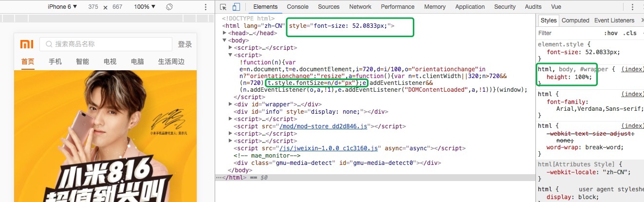Image resolution: width=644 pixels, height=202 pixels.
Task: Expand the div#wrapper node
Action: (231, 104)
